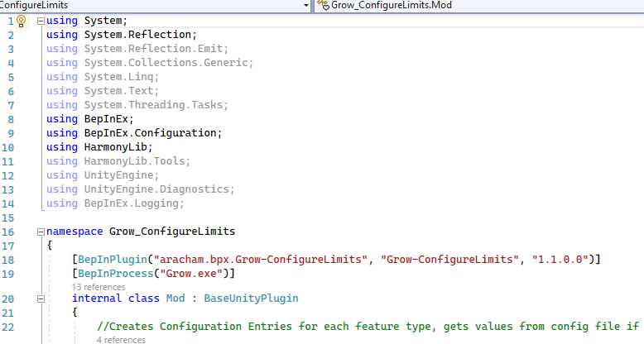Click the BepInProcess attribute name
Screen dimensions: 644x344
point(115,273)
